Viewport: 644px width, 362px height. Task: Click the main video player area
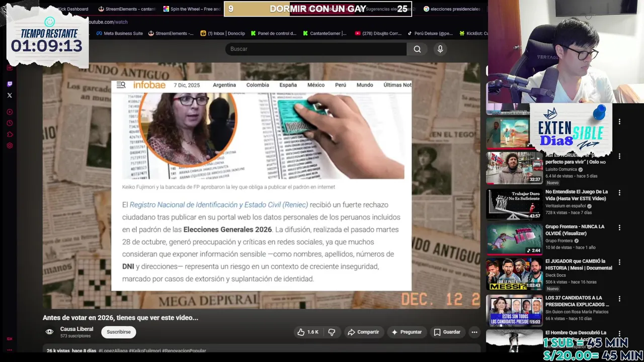click(261, 186)
